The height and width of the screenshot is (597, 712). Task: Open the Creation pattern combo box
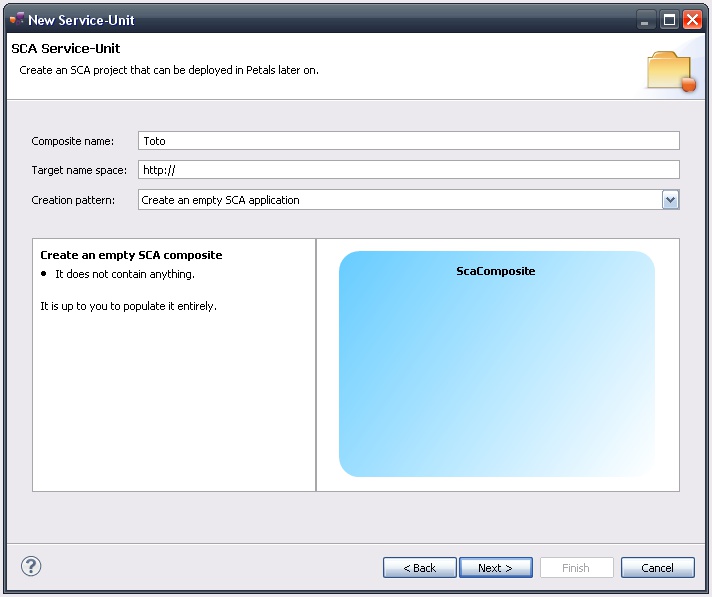400,200
